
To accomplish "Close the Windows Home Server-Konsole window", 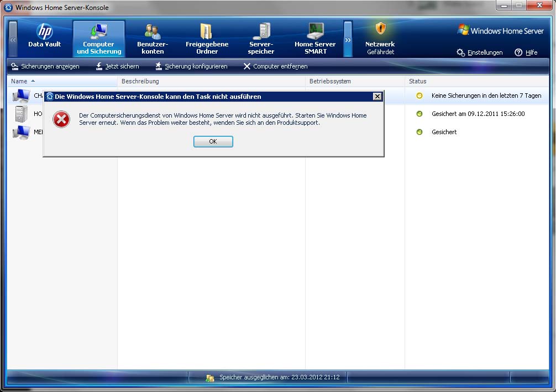I will 539,6.
